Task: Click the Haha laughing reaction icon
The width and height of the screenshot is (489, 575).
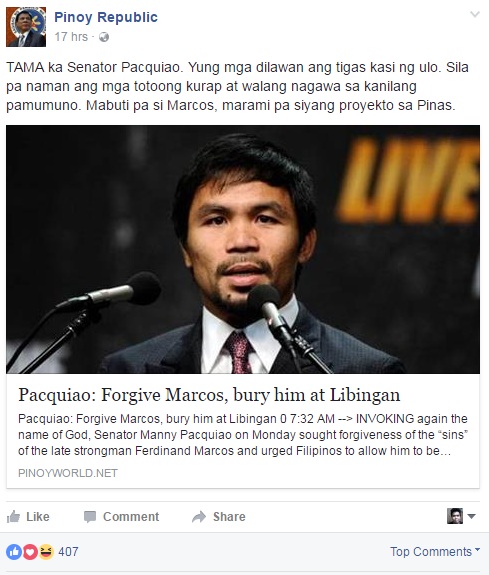Action: point(46,552)
